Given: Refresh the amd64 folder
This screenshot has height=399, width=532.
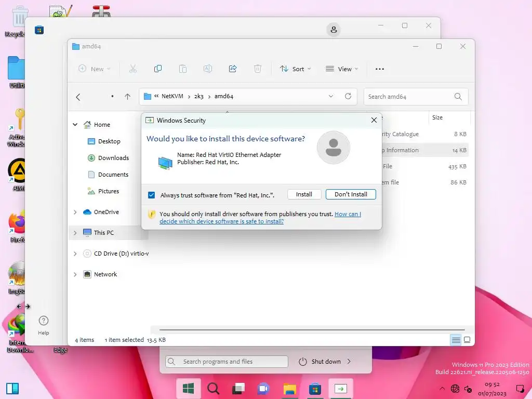Looking at the screenshot, I should [x=348, y=96].
